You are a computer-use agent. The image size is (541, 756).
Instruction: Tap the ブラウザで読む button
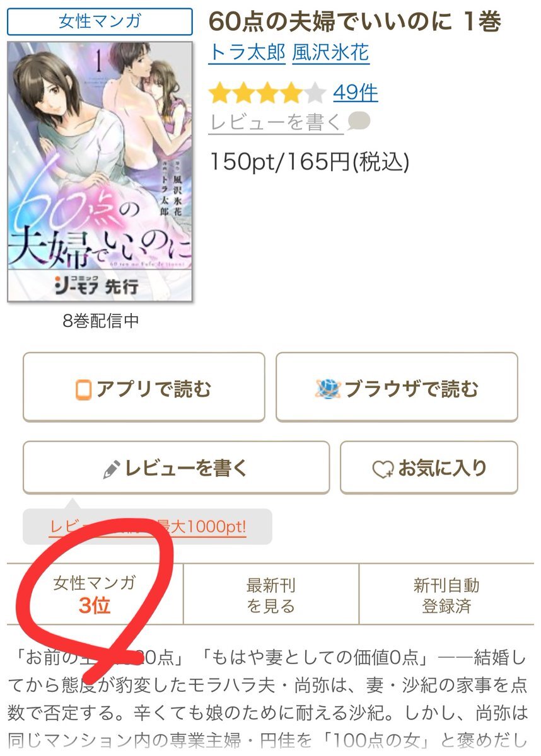397,387
